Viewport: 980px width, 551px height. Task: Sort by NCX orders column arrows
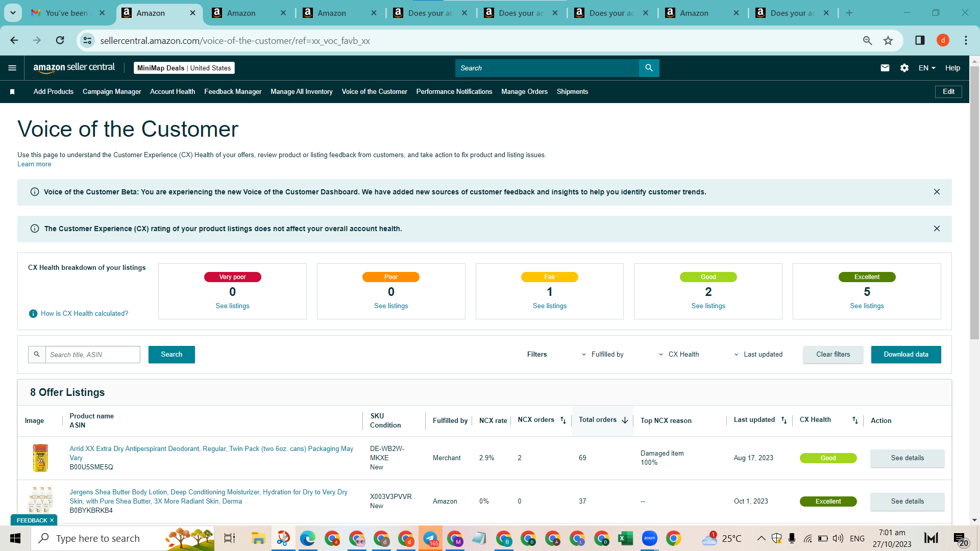coord(563,420)
